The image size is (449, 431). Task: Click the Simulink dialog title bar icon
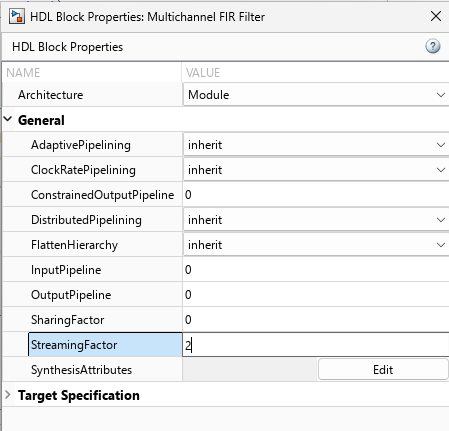coord(17,16)
